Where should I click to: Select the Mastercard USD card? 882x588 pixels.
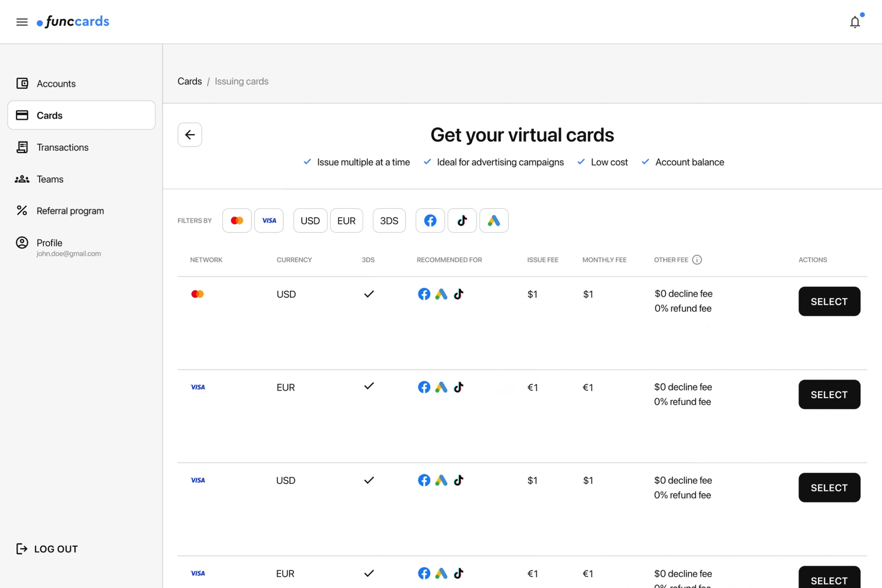click(829, 302)
